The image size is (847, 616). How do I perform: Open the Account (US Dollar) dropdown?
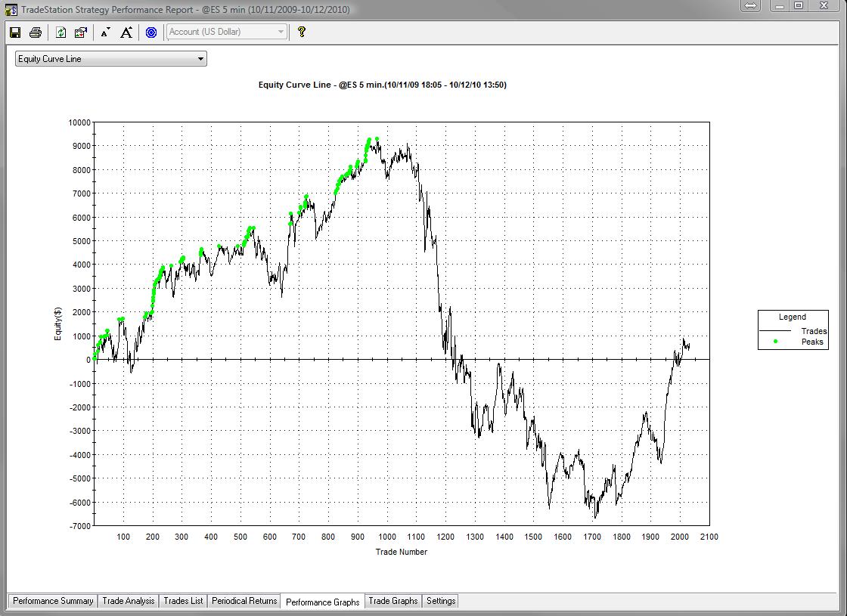226,32
